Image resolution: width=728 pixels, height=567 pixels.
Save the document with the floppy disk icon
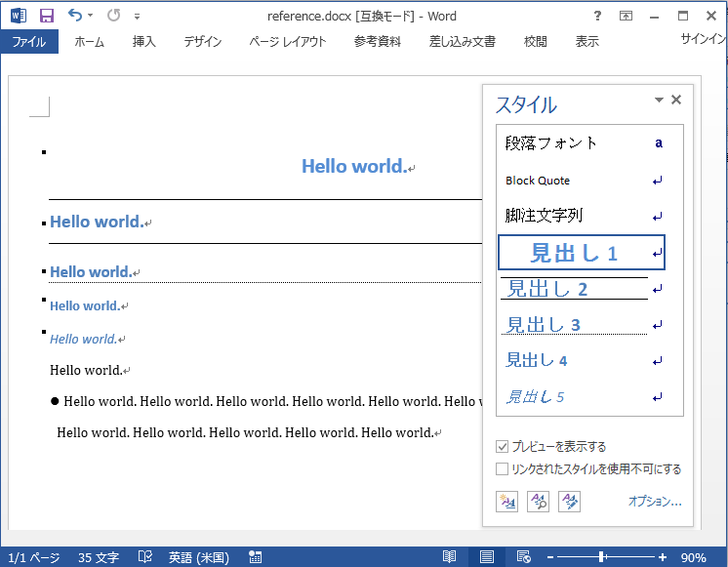click(x=47, y=16)
